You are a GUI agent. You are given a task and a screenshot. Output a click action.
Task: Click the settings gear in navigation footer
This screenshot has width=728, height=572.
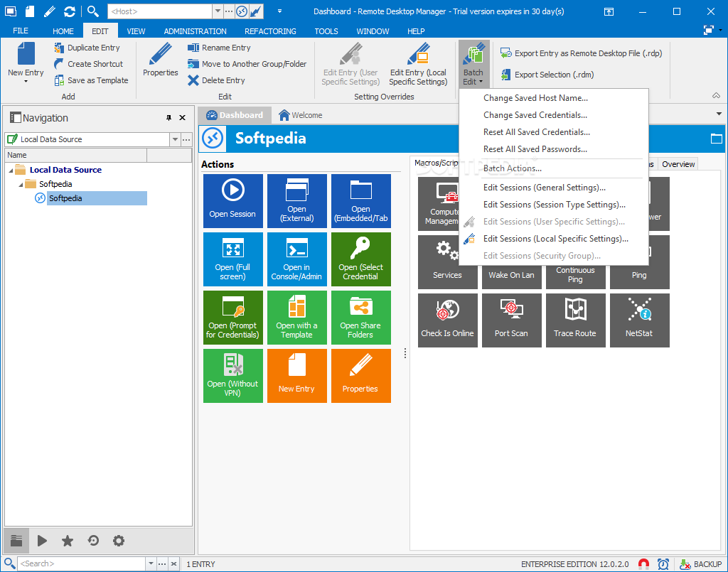pos(119,541)
